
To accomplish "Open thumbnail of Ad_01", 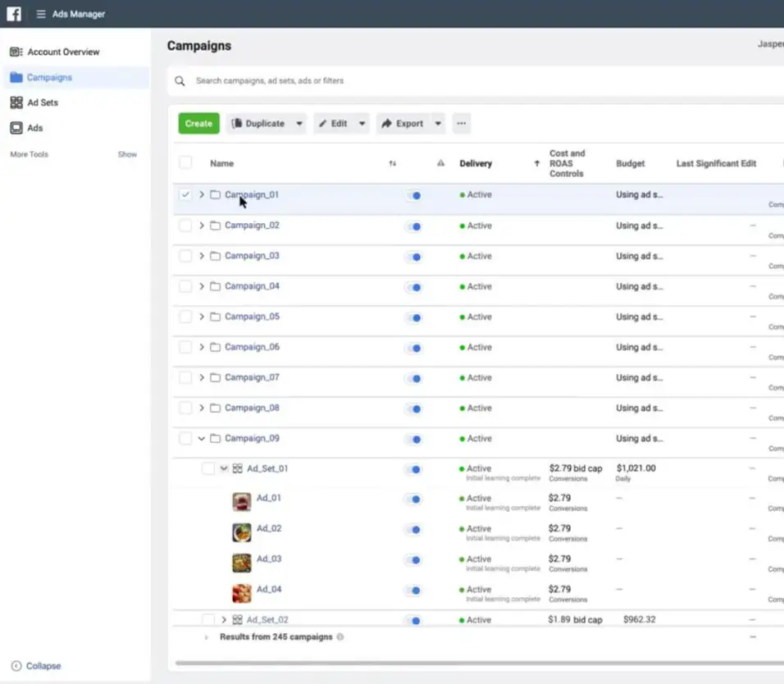I will (241, 502).
